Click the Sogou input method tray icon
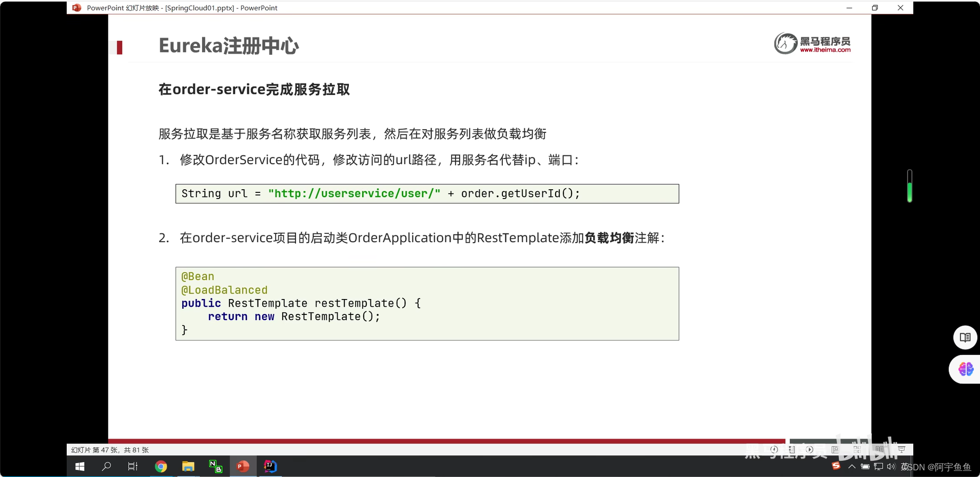This screenshot has width=980, height=477. pyautogui.click(x=836, y=466)
